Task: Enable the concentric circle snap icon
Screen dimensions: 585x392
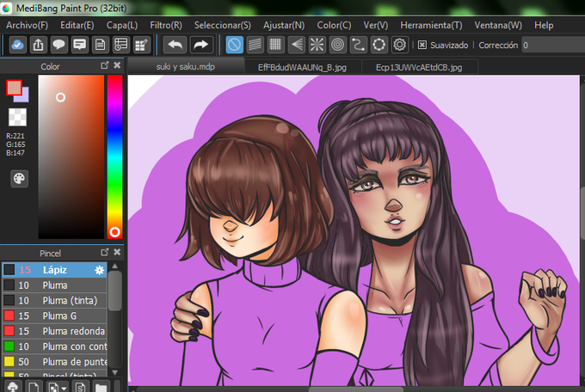Action: [x=337, y=45]
